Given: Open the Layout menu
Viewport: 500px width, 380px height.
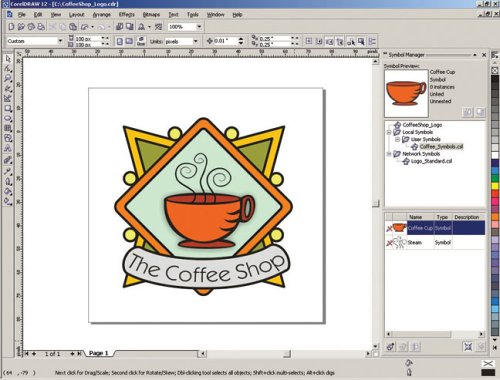Looking at the screenshot, I should [77, 15].
